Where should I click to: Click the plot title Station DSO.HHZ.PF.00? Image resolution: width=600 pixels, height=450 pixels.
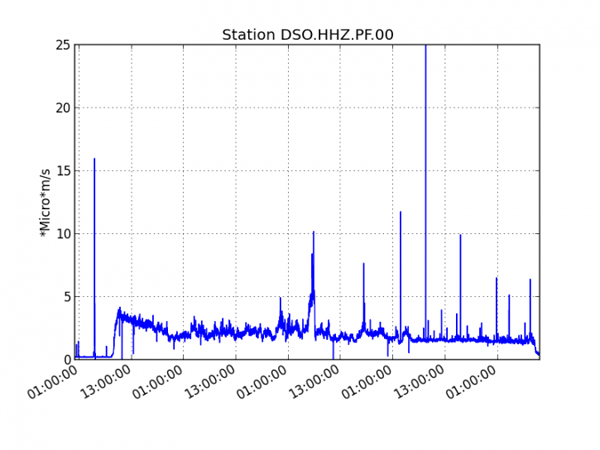[307, 35]
